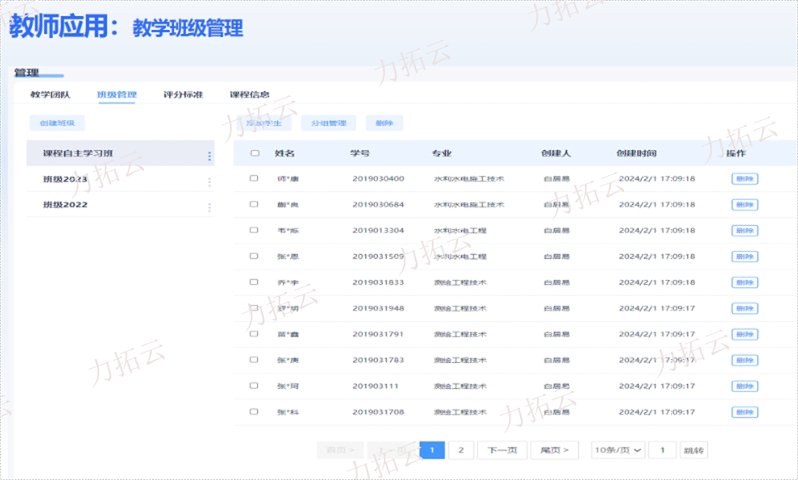Select 班级2023 in the class list
Viewport: 798px width, 480px height.
coord(121,179)
